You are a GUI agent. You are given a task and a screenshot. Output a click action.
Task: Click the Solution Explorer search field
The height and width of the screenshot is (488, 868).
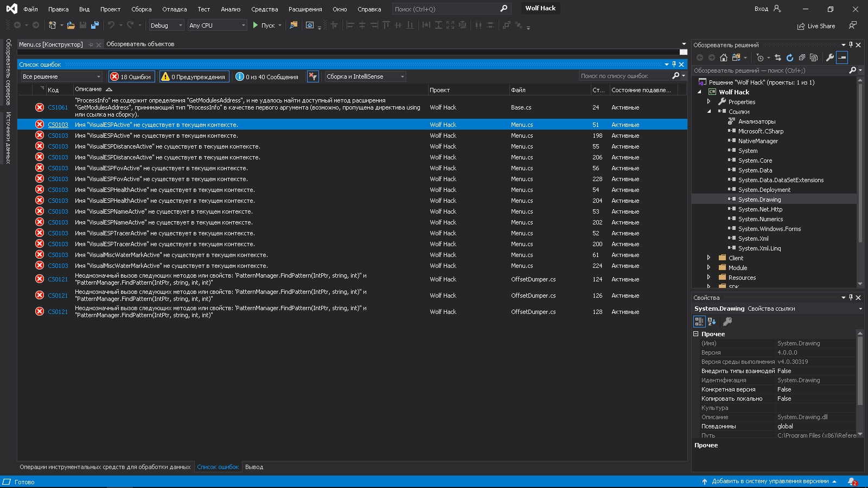pyautogui.click(x=769, y=70)
